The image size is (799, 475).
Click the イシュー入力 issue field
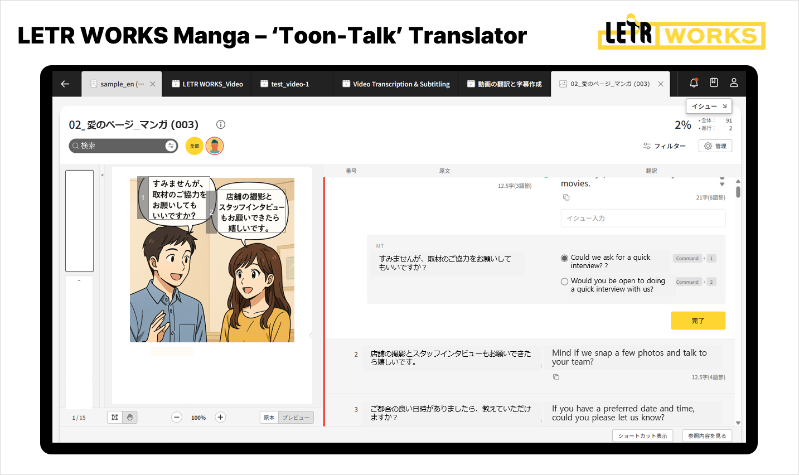[x=643, y=218]
